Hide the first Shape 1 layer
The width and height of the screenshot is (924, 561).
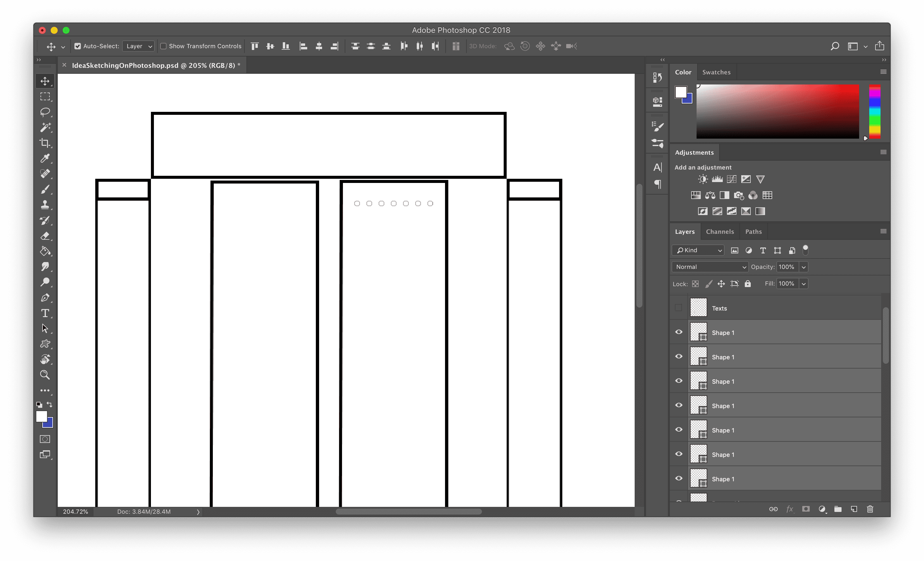coord(679,332)
